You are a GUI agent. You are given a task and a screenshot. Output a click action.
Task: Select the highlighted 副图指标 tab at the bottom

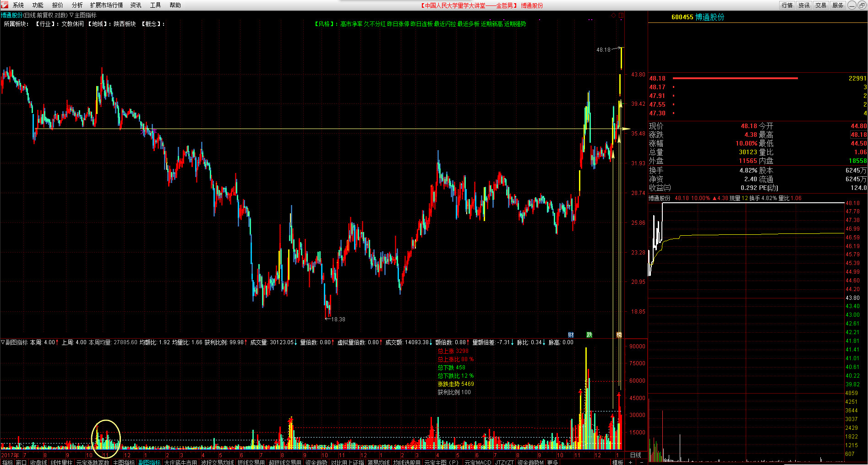(149, 462)
